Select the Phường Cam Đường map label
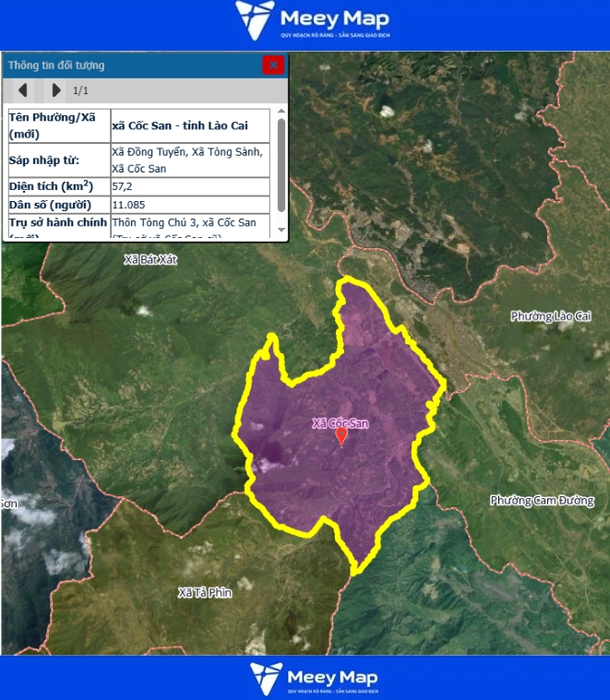Image resolution: width=610 pixels, height=700 pixels. pyautogui.click(x=542, y=501)
